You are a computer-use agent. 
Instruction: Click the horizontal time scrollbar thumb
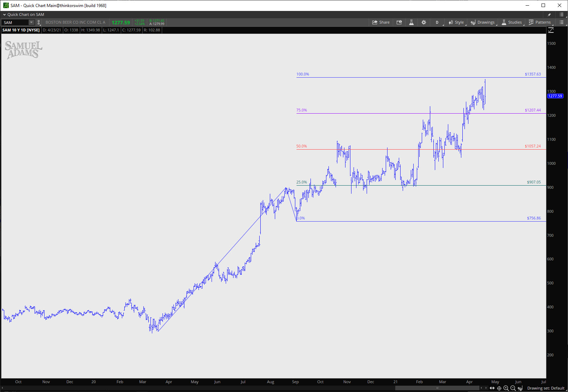pos(437,388)
